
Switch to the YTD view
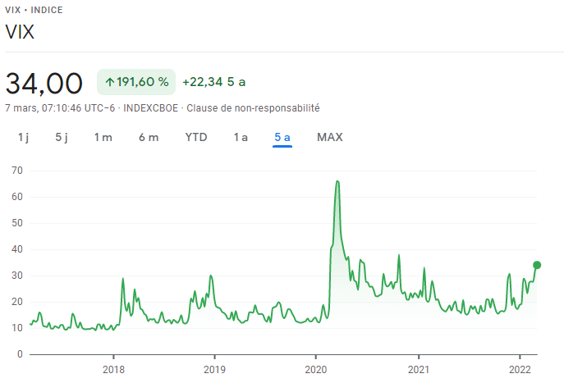[196, 137]
